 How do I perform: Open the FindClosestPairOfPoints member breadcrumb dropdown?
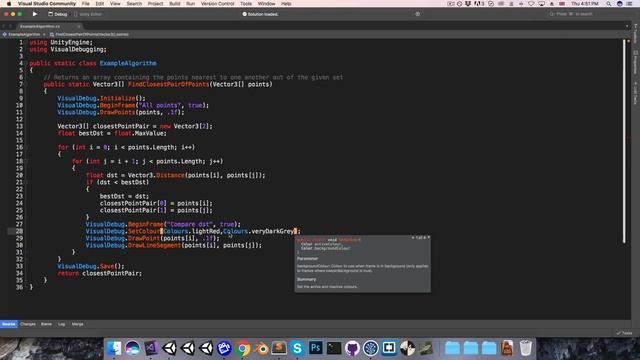[x=89, y=35]
